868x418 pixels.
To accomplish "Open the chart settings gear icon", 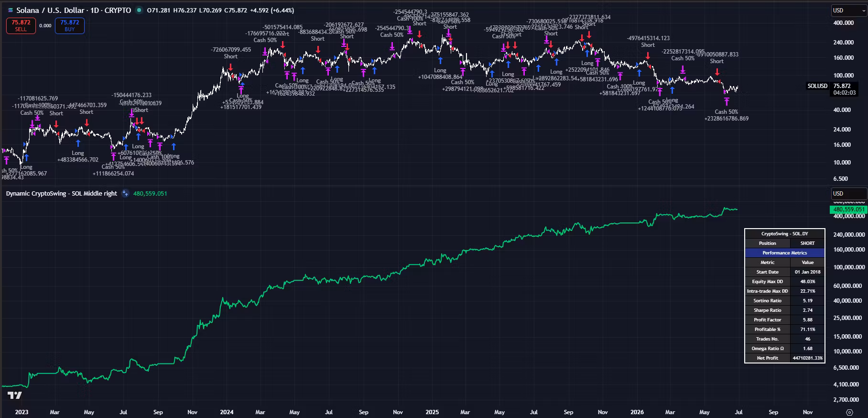I will (x=849, y=412).
